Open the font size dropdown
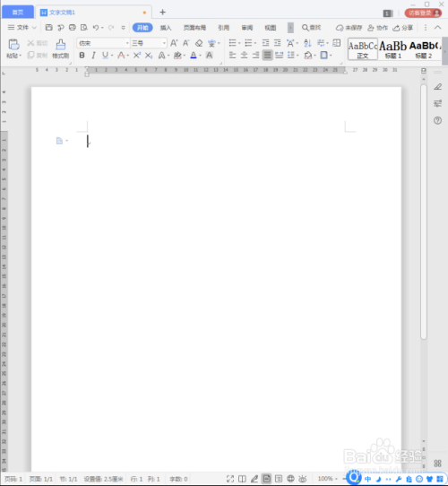 point(149,43)
